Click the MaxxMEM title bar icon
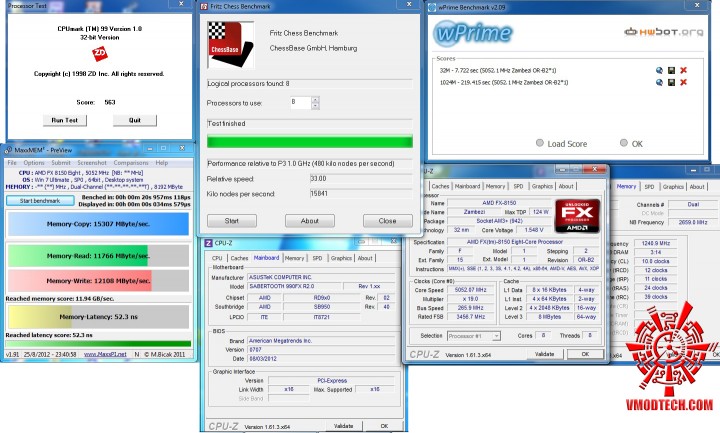Image resolution: width=720 pixels, height=433 pixels. point(8,150)
